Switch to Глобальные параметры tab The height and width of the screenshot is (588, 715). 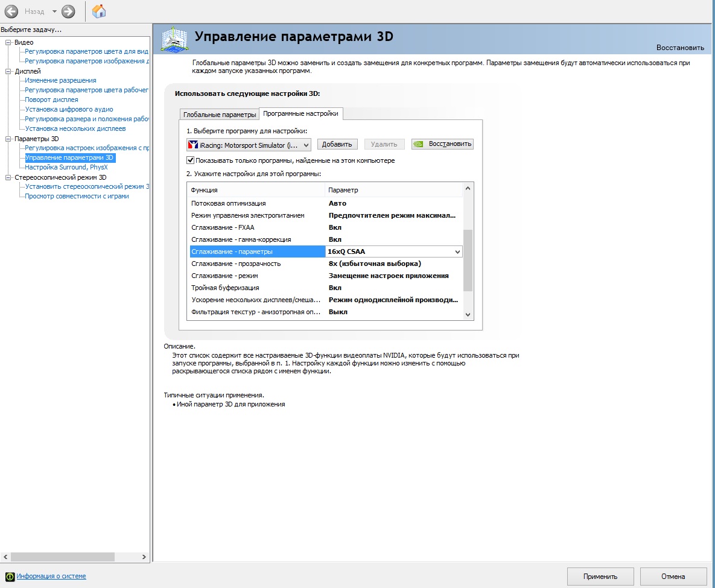click(220, 115)
